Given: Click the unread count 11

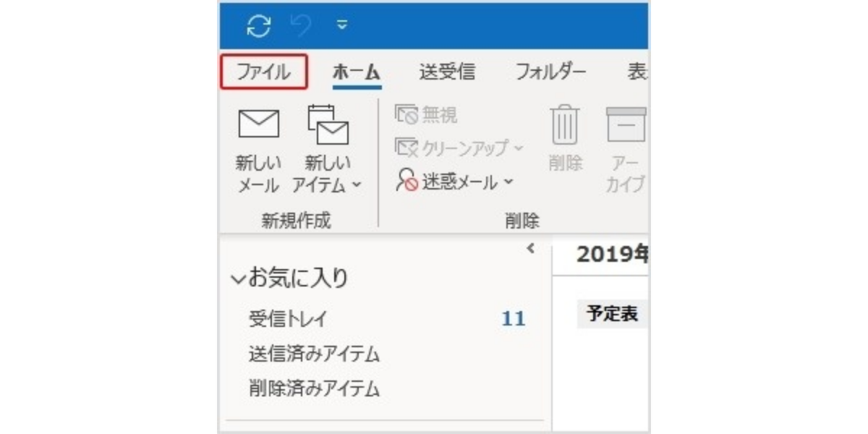Looking at the screenshot, I should [x=513, y=318].
